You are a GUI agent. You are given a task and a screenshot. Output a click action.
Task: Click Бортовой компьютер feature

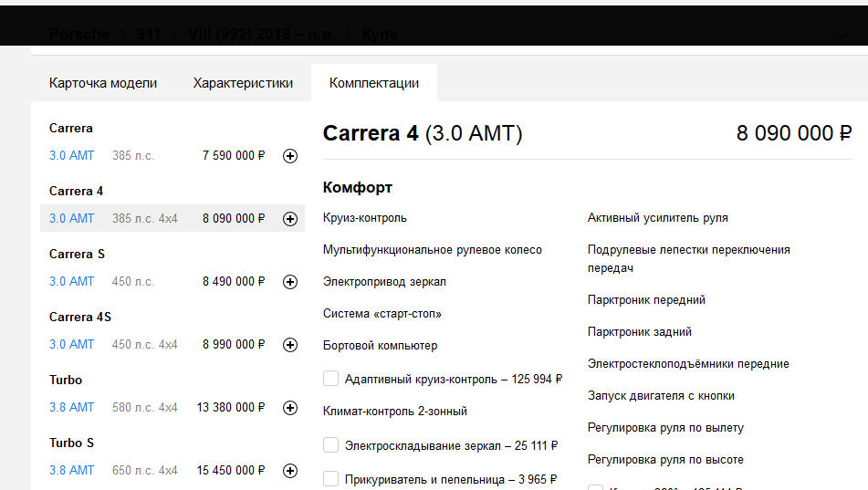tap(381, 346)
